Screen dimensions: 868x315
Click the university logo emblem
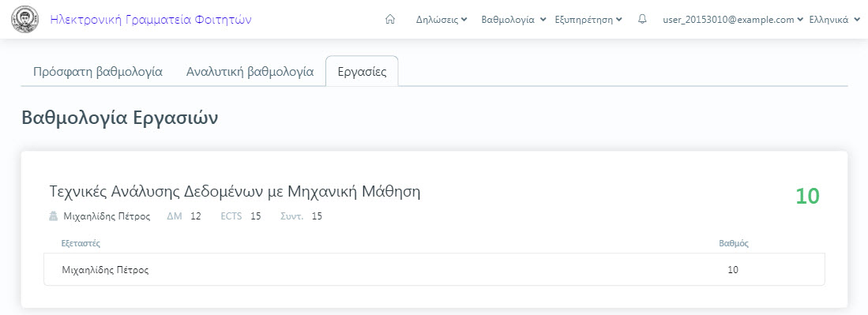coord(22,20)
